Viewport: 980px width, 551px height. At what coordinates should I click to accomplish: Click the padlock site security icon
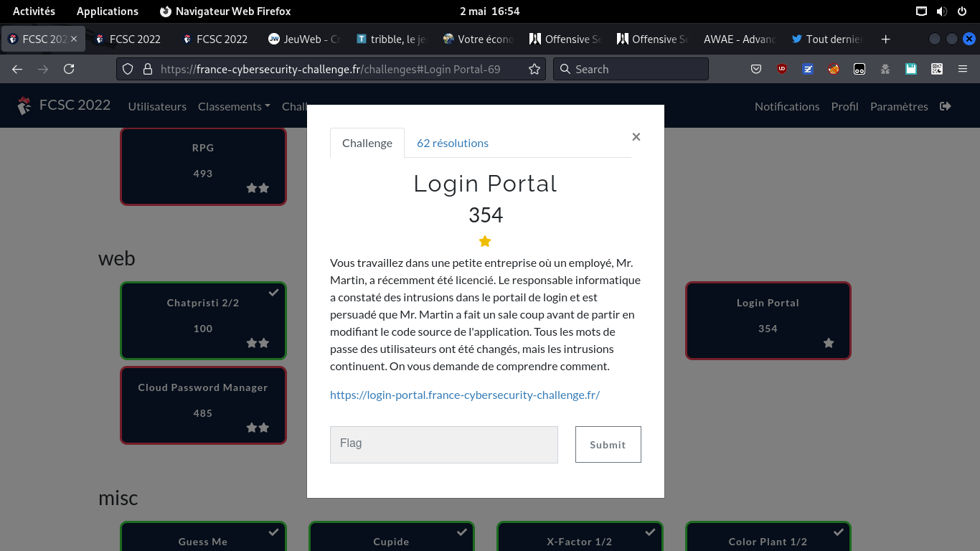coord(148,69)
